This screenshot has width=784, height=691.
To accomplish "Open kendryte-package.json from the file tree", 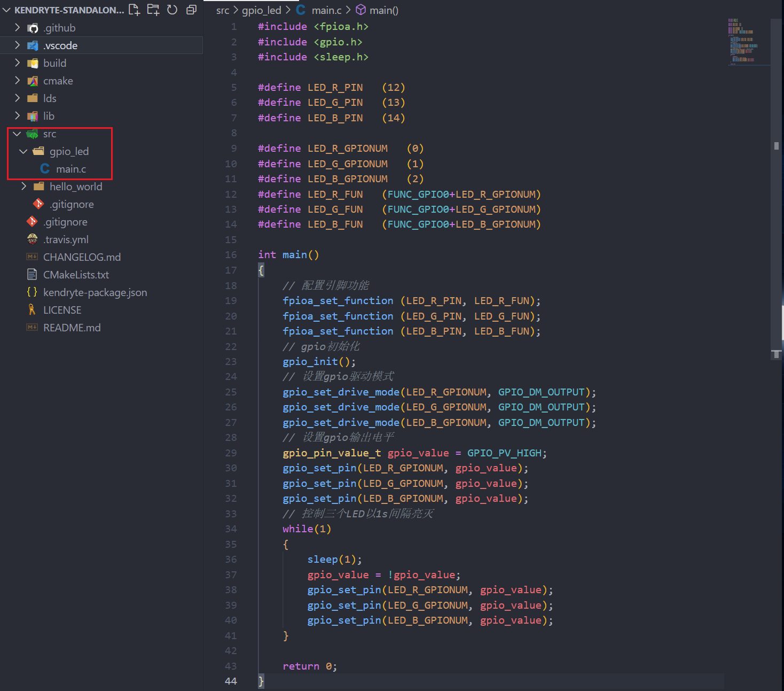I will [95, 292].
